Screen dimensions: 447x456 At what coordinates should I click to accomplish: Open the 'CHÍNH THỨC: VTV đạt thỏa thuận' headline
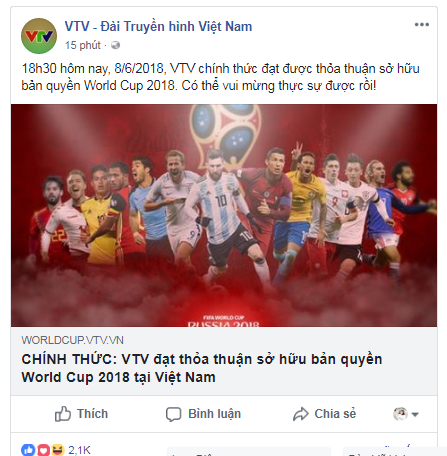tap(202, 368)
